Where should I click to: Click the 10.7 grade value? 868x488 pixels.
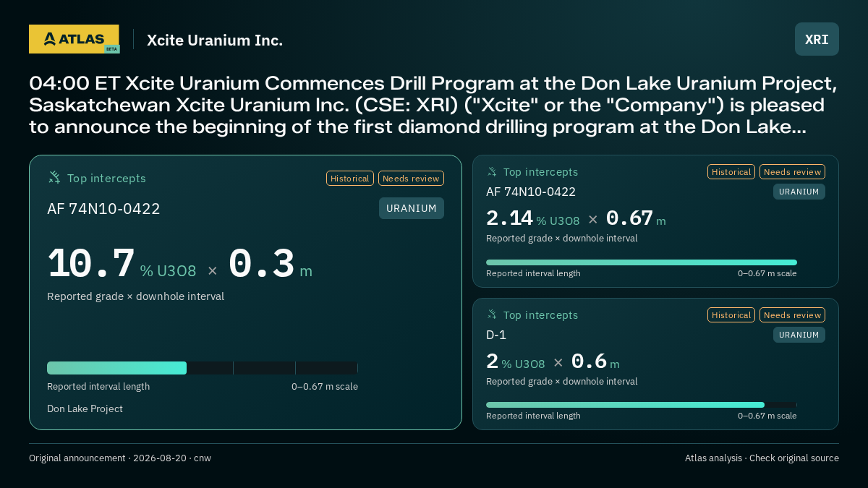point(91,264)
